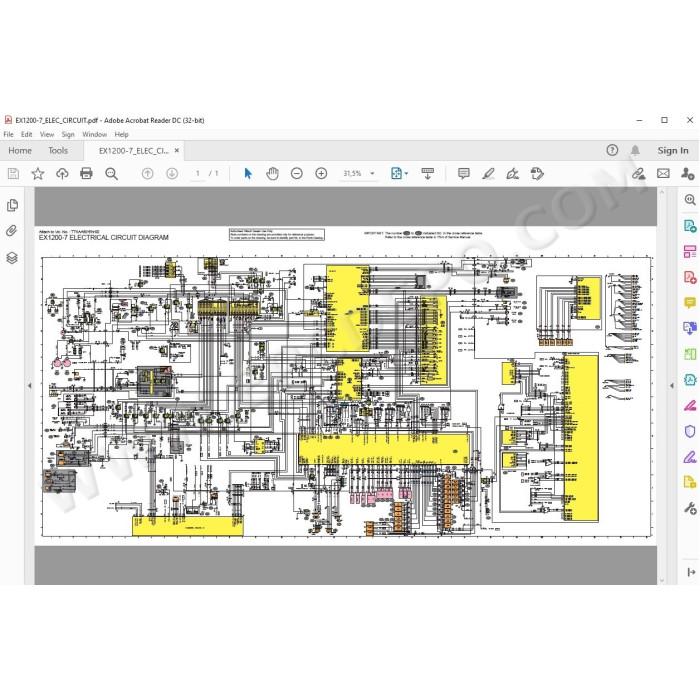Activate the Selection arrow tool
The height and width of the screenshot is (700, 700).
[248, 174]
